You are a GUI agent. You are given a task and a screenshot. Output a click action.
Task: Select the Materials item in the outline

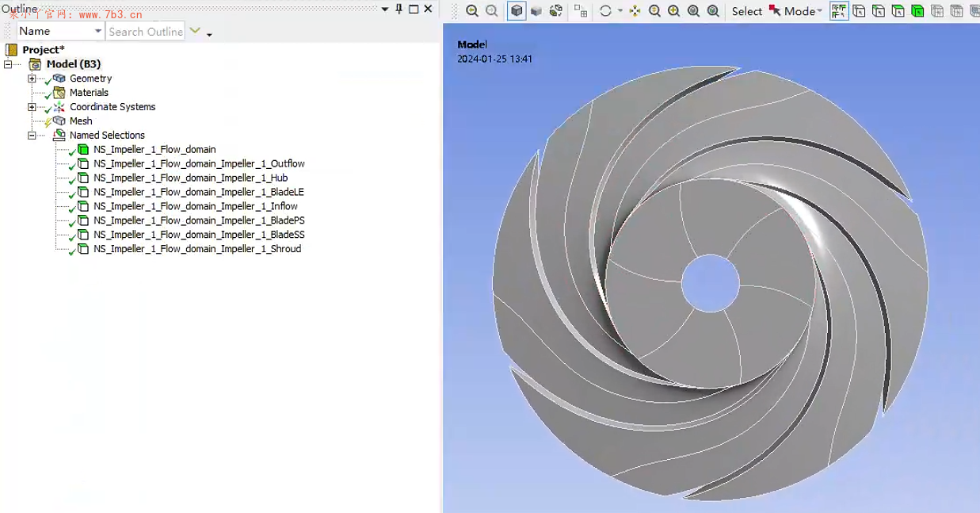tap(89, 93)
